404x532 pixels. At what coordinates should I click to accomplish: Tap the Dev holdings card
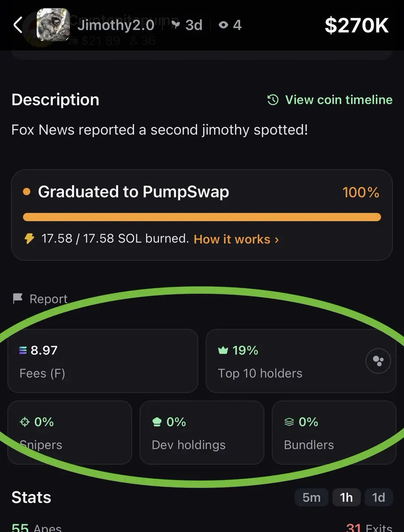(202, 432)
